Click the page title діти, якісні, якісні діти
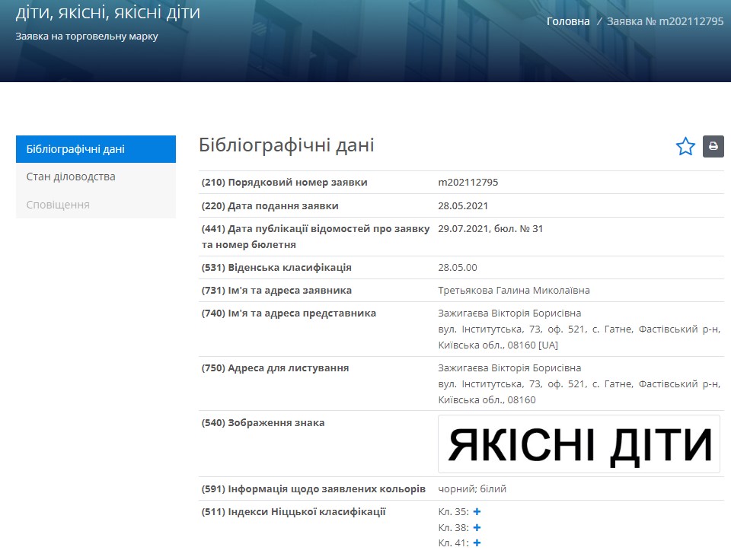The image size is (731, 560). [108, 13]
